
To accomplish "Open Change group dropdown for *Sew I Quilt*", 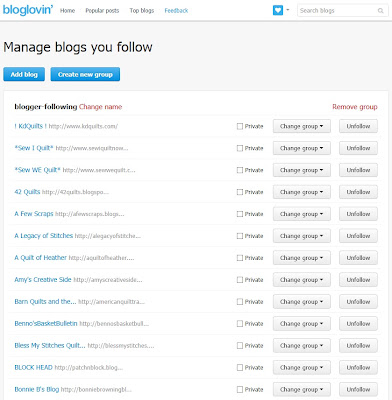I will click(302, 148).
